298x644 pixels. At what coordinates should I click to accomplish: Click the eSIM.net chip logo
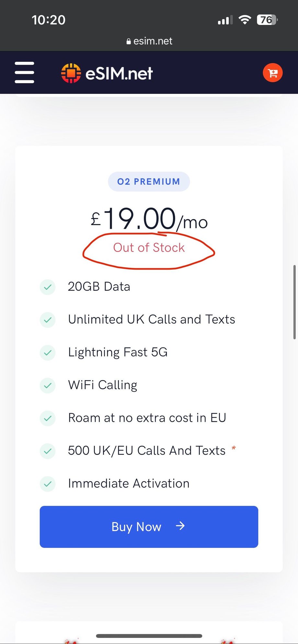71,73
